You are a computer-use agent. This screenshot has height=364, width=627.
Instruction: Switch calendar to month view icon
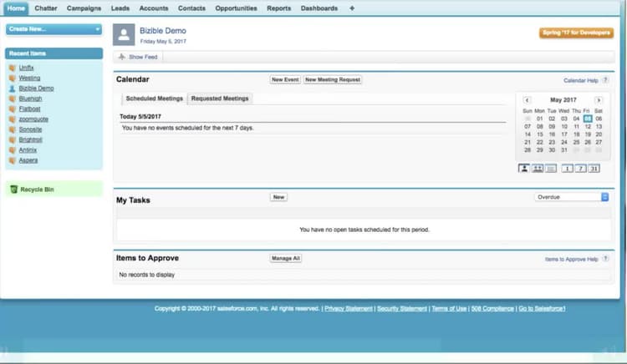point(594,169)
